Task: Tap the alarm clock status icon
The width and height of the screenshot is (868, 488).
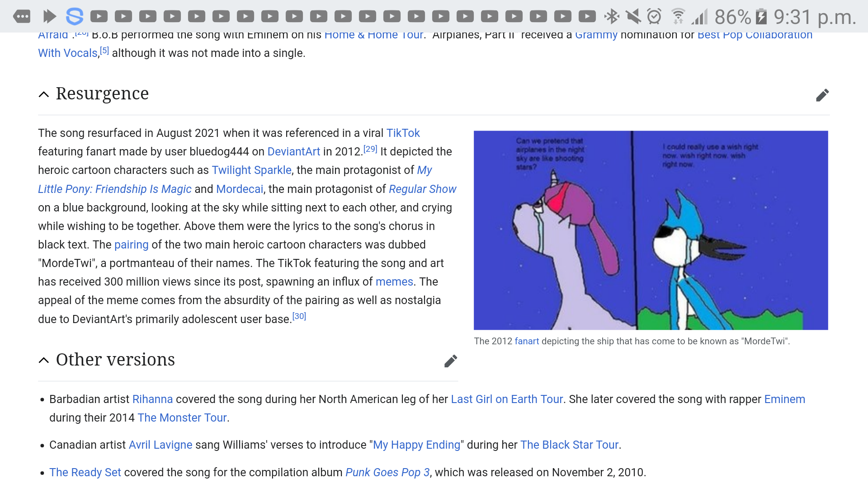Action: tap(654, 17)
